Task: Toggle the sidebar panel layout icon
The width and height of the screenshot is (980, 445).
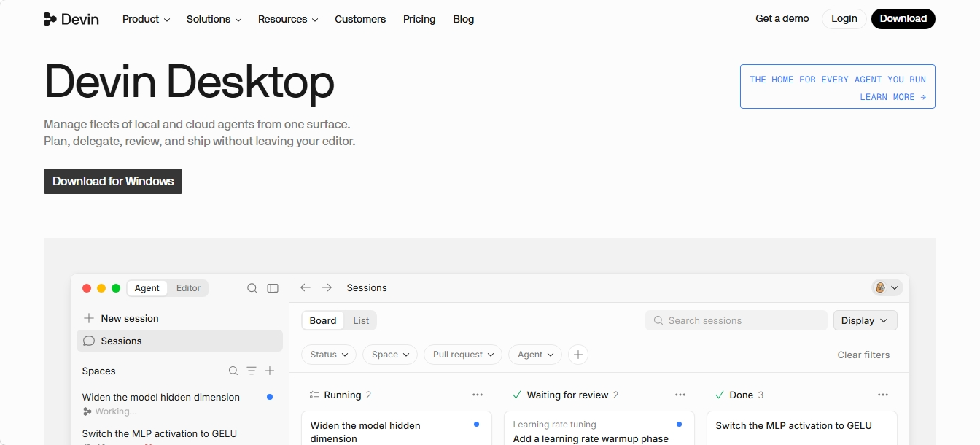Action: (273, 288)
